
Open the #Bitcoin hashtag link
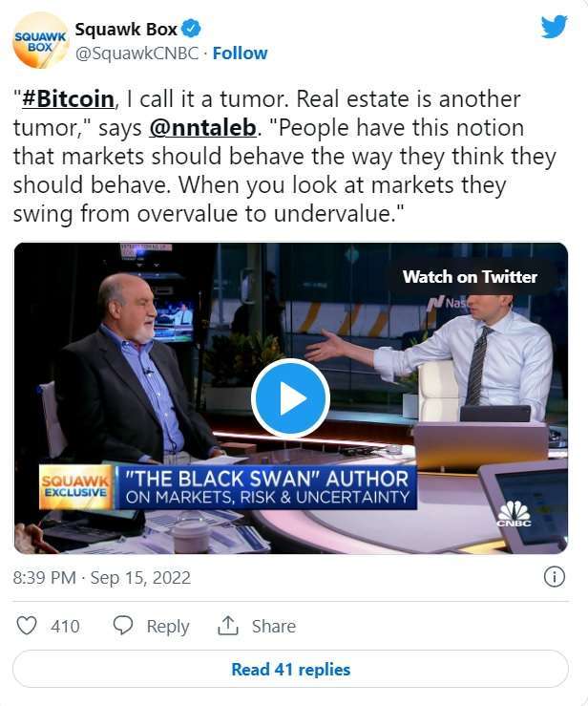click(68, 98)
